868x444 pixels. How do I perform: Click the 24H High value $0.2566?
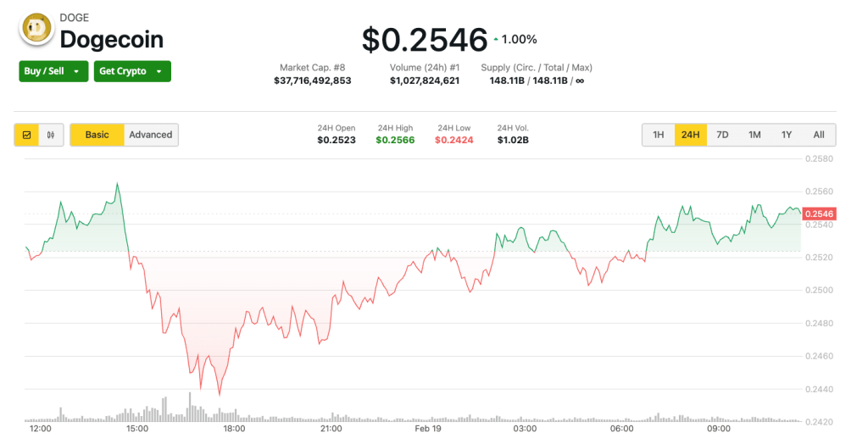point(395,140)
